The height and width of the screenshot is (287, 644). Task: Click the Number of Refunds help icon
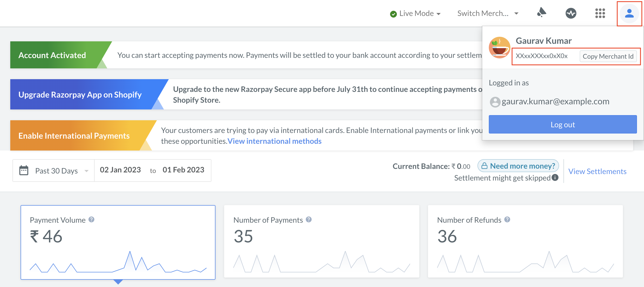[507, 219]
